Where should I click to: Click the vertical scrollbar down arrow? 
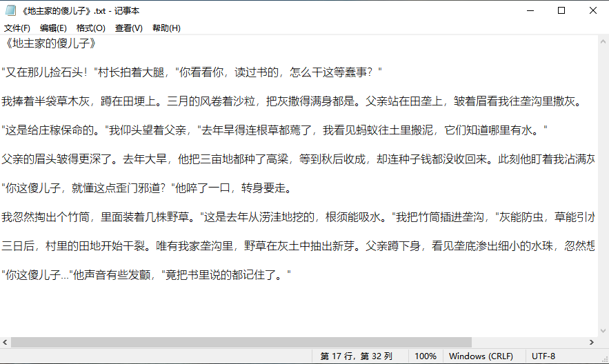603,330
